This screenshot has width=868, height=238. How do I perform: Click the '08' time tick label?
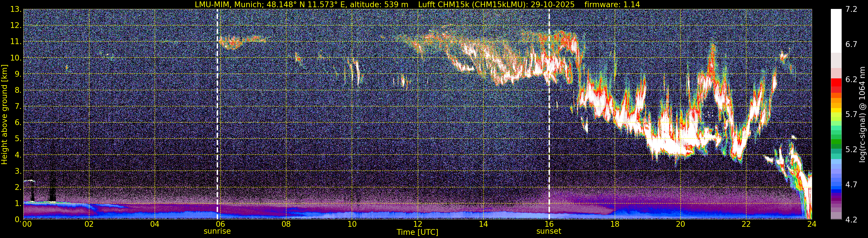286,224
